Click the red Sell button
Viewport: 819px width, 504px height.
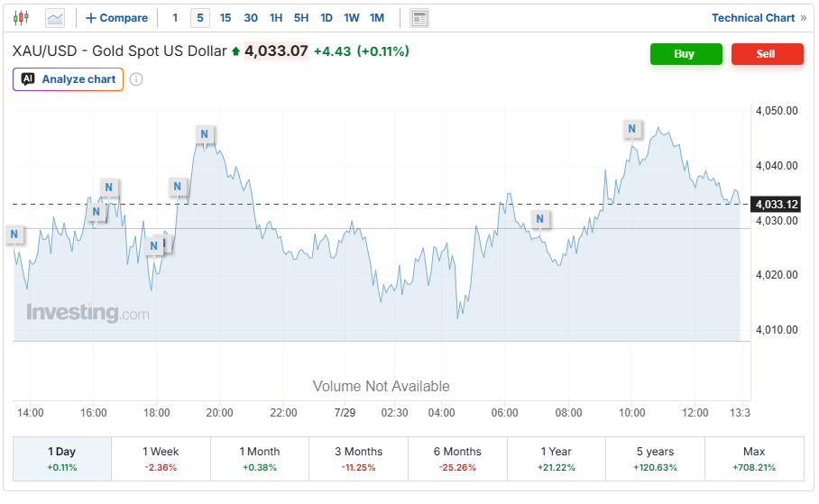[x=767, y=54]
